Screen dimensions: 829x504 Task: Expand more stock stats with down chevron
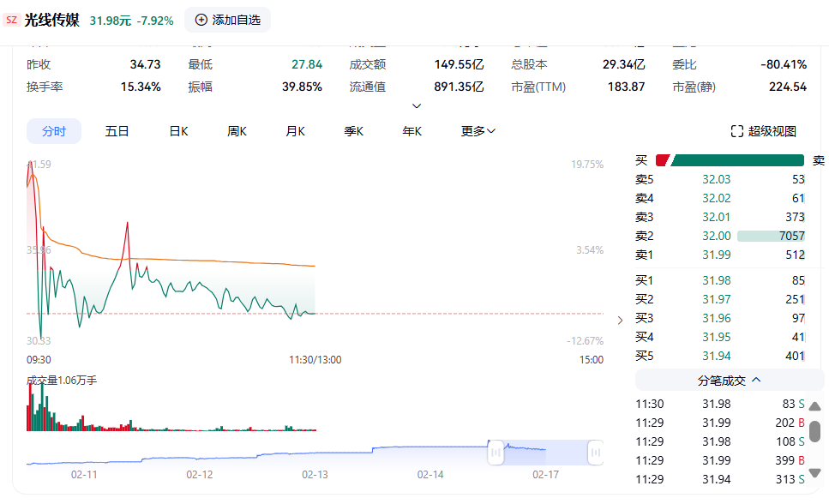tap(417, 106)
